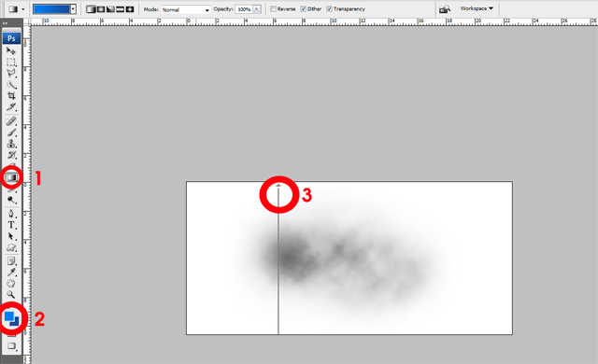Choose the Linear Gradient style
This screenshot has height=364, width=598.
(91, 9)
